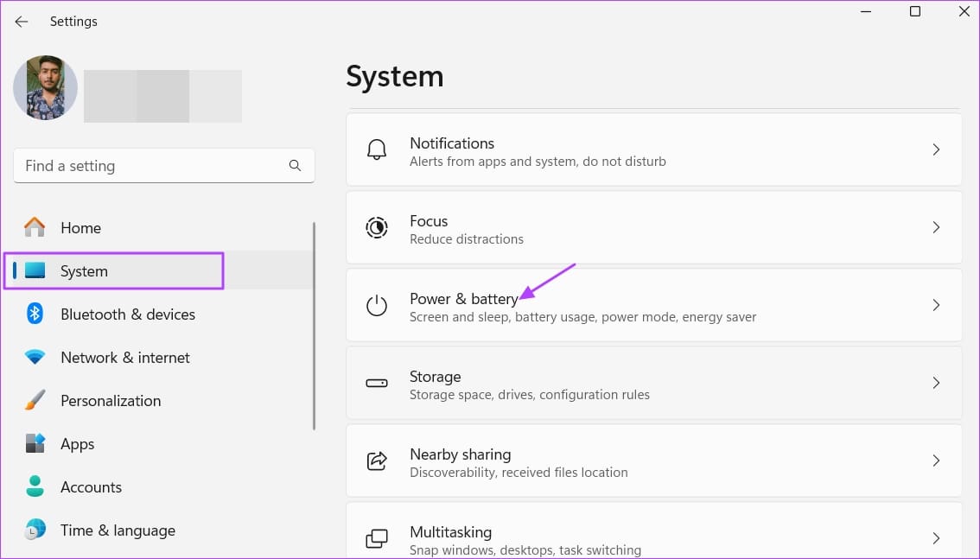Click the Personalization brush icon
980x559 pixels.
(x=35, y=400)
